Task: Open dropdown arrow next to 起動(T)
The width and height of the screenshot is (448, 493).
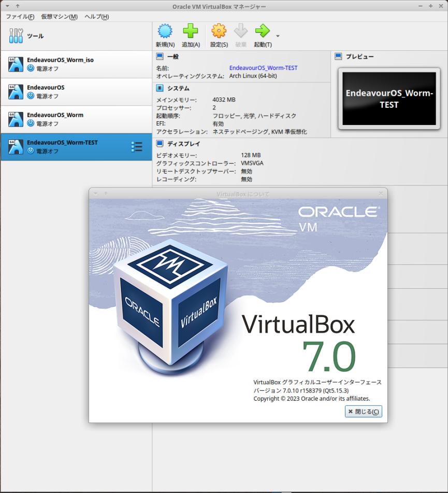Action: (278, 36)
